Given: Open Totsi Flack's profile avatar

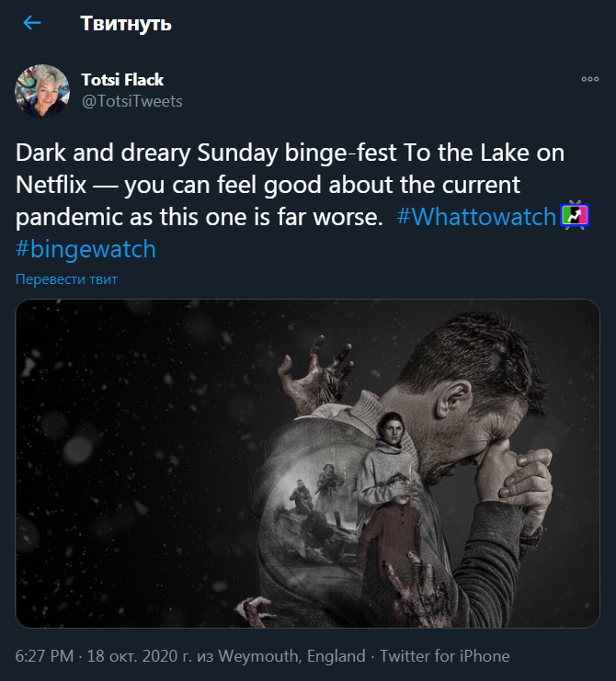Looking at the screenshot, I should (x=41, y=90).
